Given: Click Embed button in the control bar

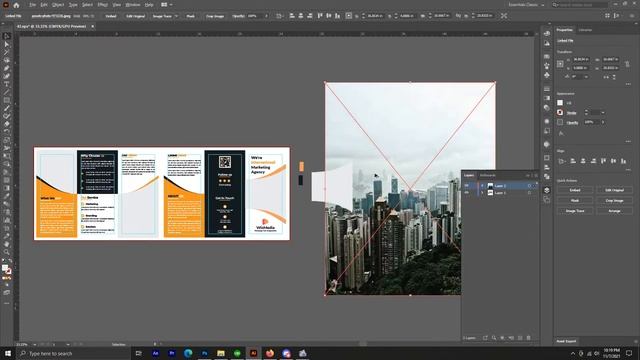Looking at the screenshot, I should [x=111, y=16].
